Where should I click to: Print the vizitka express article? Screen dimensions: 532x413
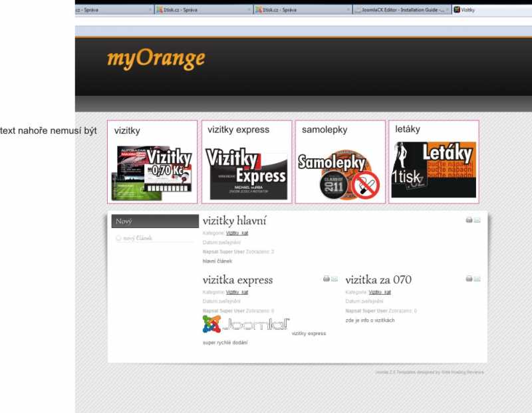327,279
